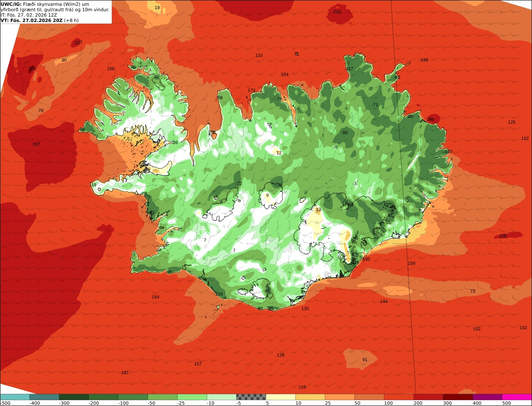Click the value 125 in the east sea
Screen dimensions: 532x406
point(512,122)
